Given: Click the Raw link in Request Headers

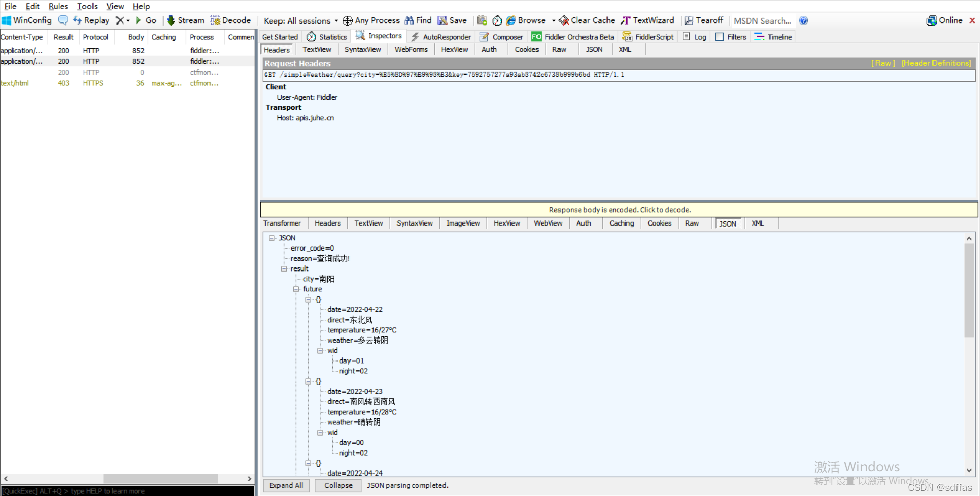Looking at the screenshot, I should 883,63.
